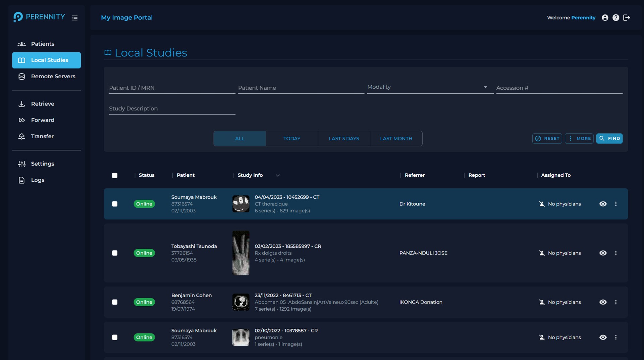The height and width of the screenshot is (360, 644).
Task: Open the user account profile icon
Action: coord(605,17)
